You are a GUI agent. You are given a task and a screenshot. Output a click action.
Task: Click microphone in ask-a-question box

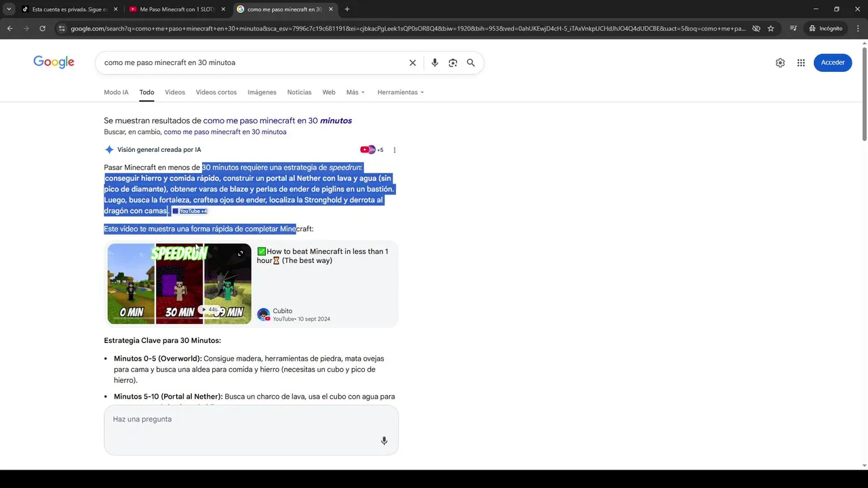tap(384, 441)
